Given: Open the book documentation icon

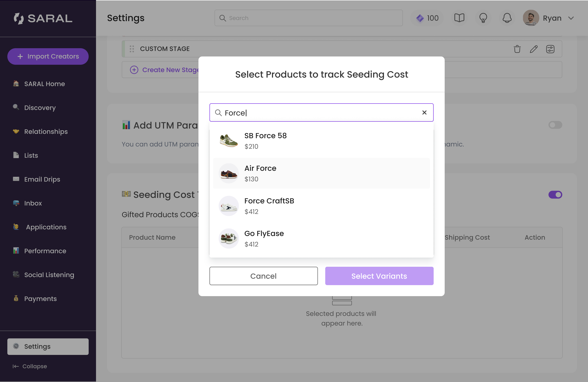Looking at the screenshot, I should [x=459, y=18].
